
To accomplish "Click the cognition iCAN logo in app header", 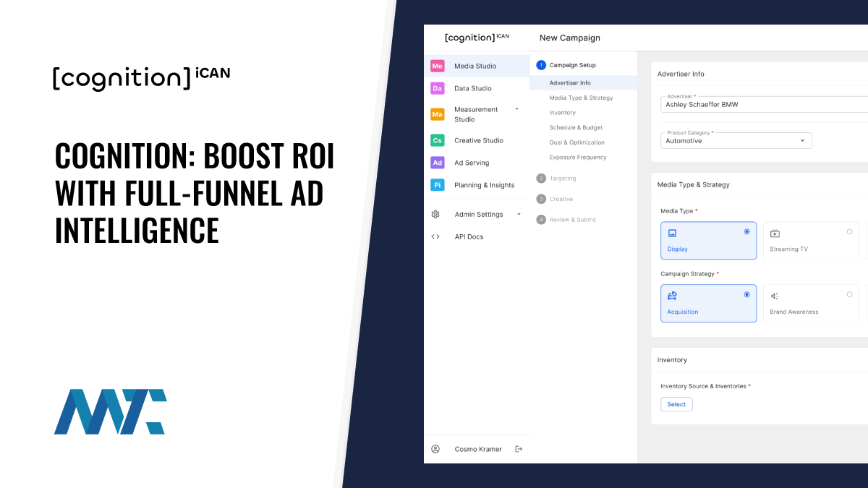I will coord(477,38).
